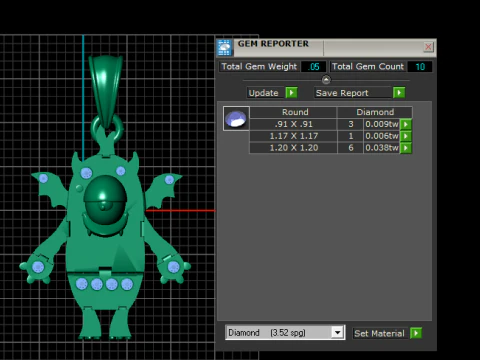
Task: Select the gem on the monster's right hand
Action: pos(173,267)
